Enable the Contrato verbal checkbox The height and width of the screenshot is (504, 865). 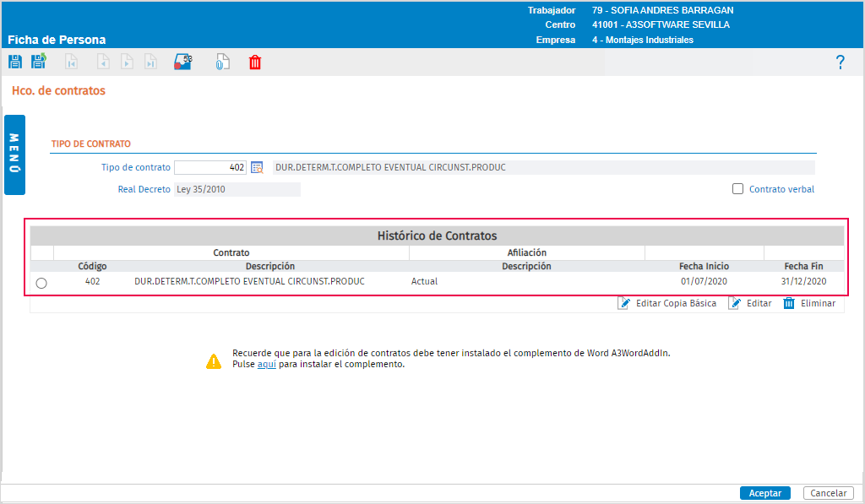point(737,188)
